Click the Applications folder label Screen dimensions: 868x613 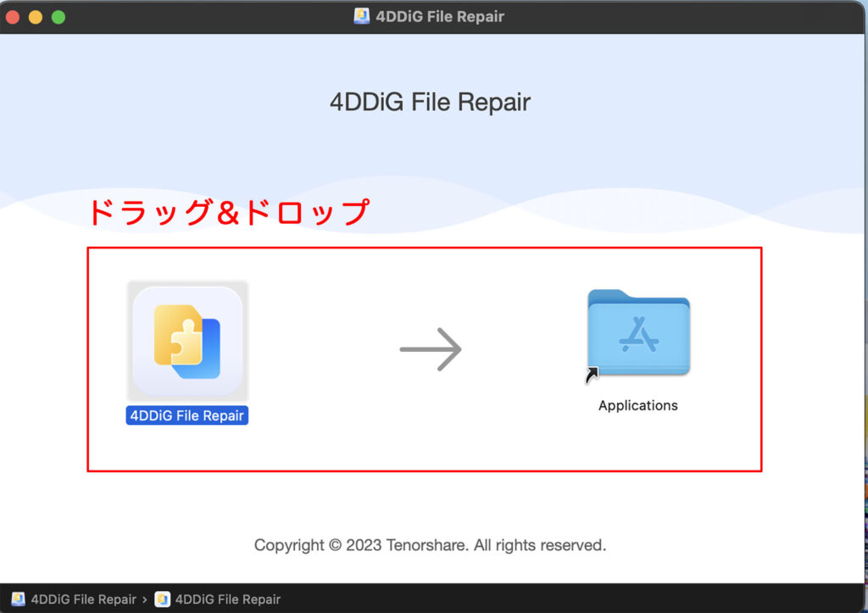click(637, 405)
